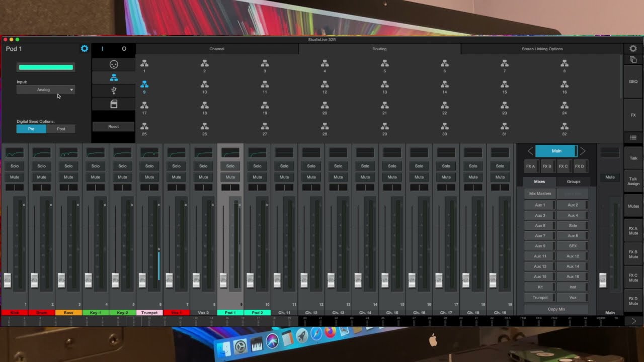Toggle FX A Mute
Screen dimensions: 644x362
tap(633, 231)
